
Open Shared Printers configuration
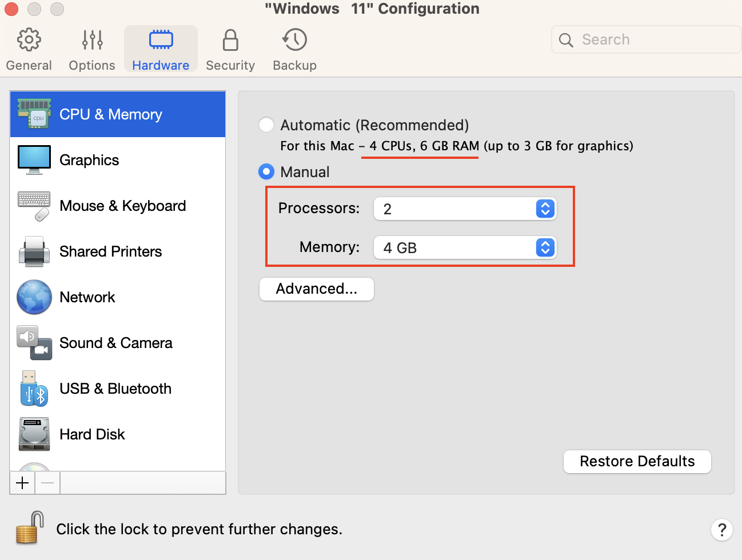[110, 251]
